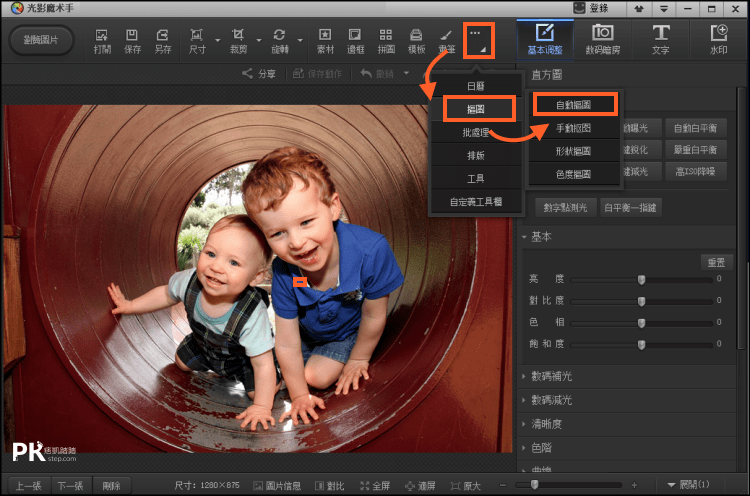Switch to the 文字 tab
Screen dimensions: 750x496
tap(661, 40)
